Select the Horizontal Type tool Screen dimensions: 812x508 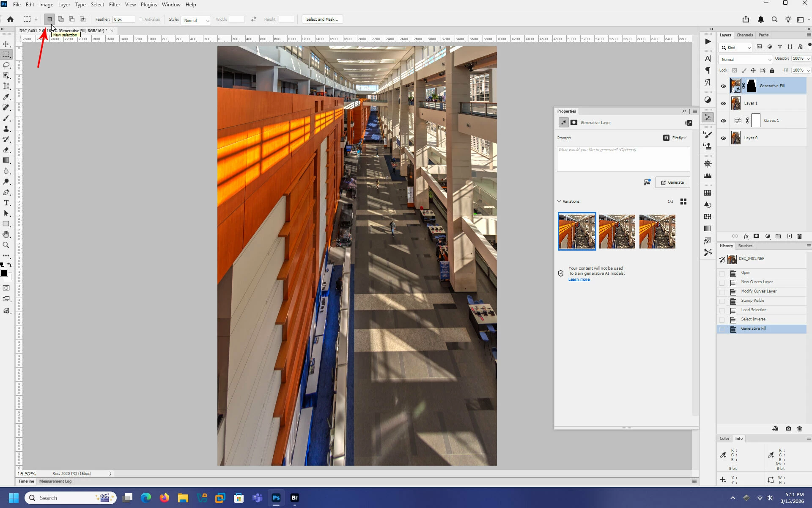[6, 203]
